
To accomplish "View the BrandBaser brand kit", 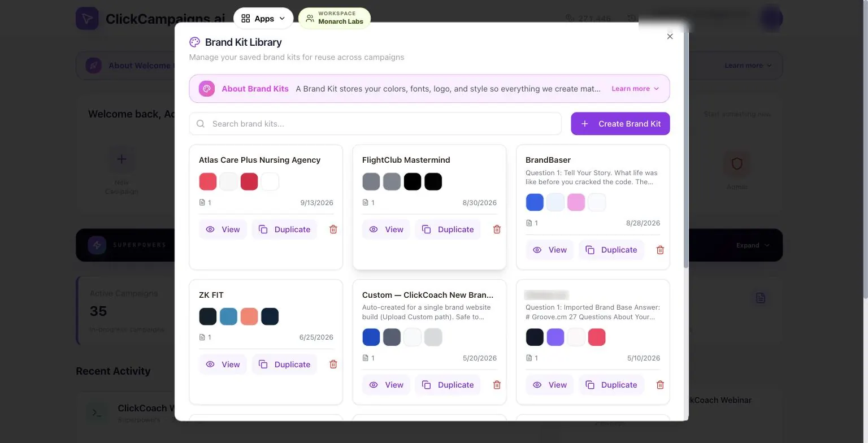I will (549, 250).
